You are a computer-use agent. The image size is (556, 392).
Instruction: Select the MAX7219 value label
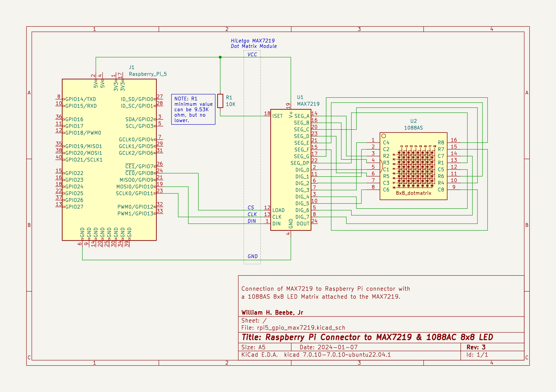click(308, 104)
